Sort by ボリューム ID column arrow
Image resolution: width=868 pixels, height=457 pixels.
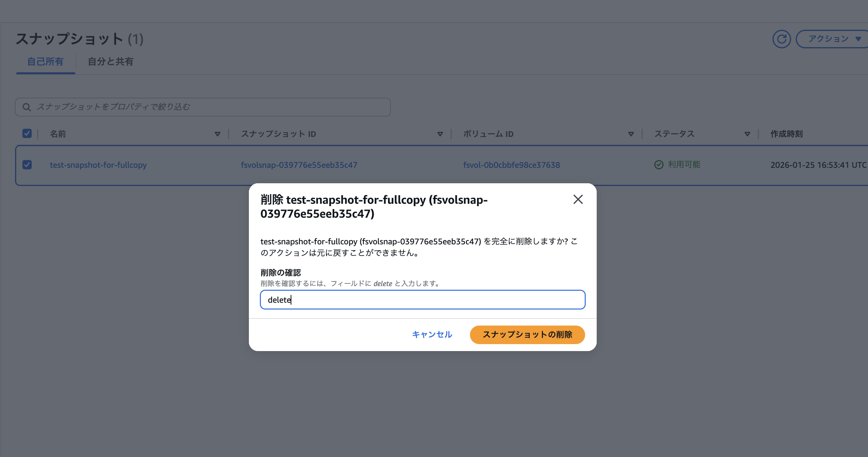tap(631, 134)
